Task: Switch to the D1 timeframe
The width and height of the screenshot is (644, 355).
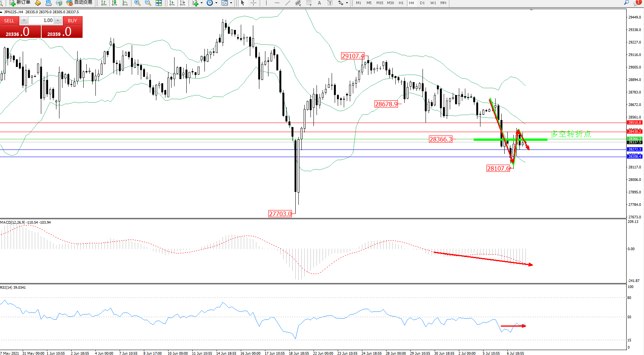Action: tap(422, 3)
